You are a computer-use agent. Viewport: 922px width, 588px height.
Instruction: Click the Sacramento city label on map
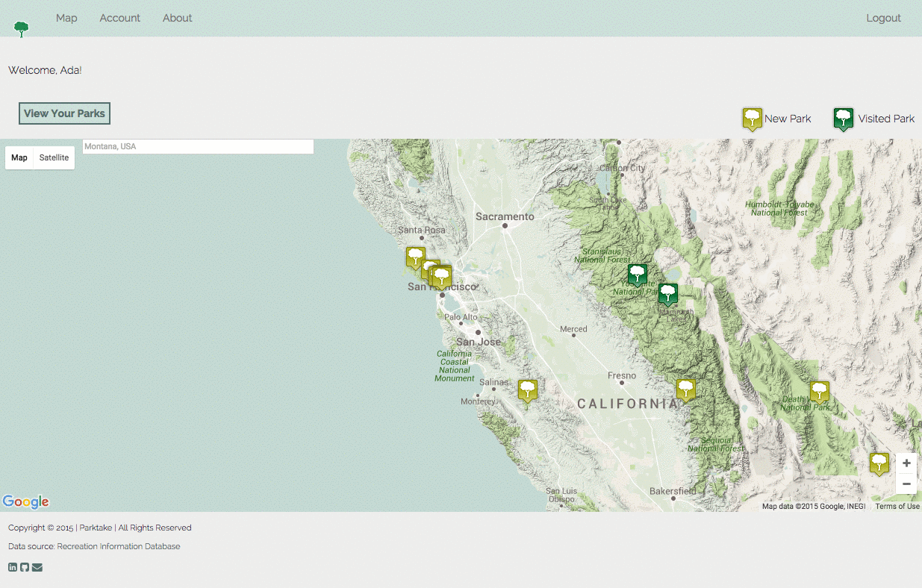coord(505,216)
